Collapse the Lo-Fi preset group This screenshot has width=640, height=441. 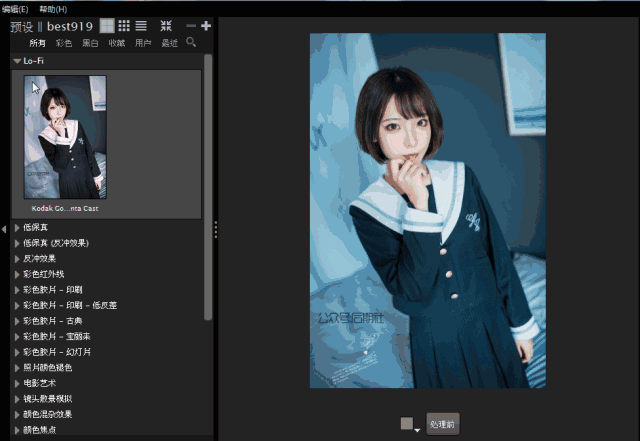17,61
